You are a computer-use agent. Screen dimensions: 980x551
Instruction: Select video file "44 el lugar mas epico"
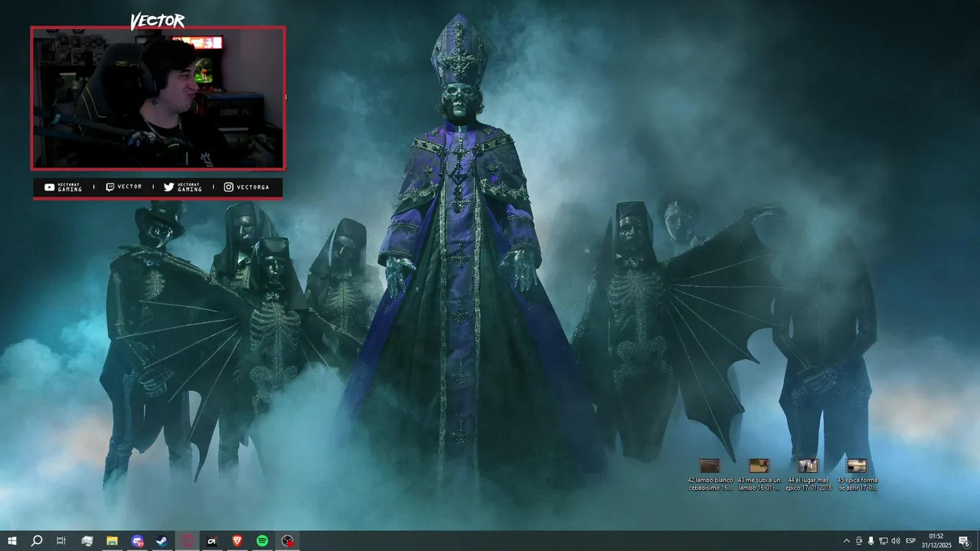pyautogui.click(x=808, y=475)
